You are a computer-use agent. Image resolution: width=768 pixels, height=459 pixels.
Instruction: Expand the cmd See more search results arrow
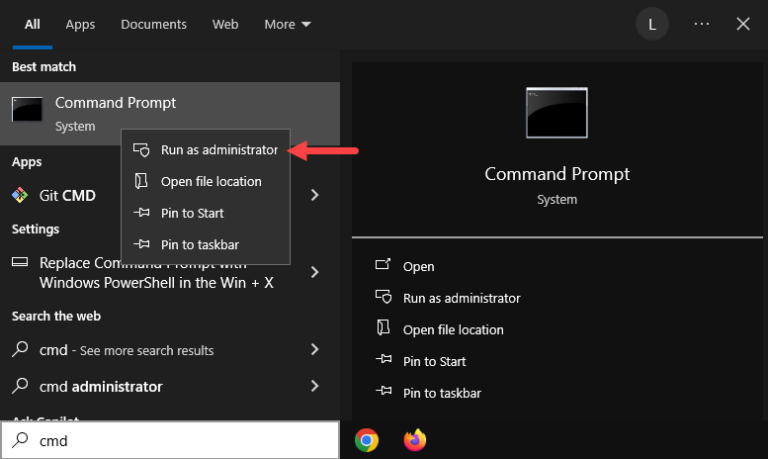coord(314,350)
